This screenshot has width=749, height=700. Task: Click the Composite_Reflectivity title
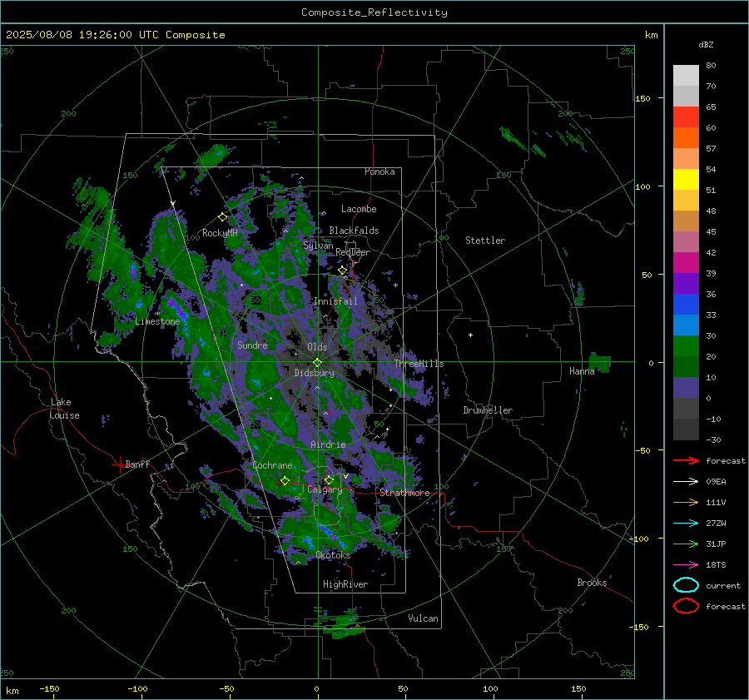coord(374,12)
